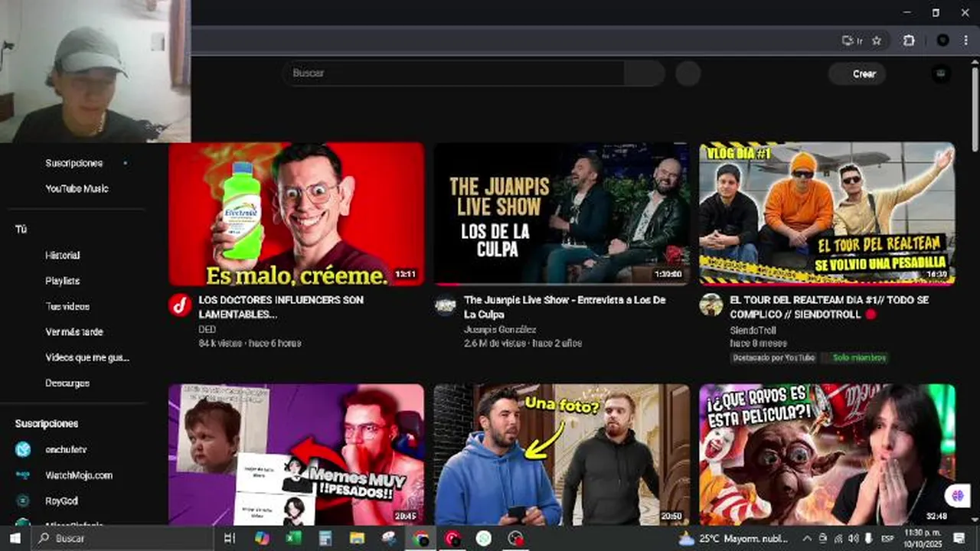Open Suscripciones in the sidebar
This screenshot has height=551, width=980.
tap(73, 163)
